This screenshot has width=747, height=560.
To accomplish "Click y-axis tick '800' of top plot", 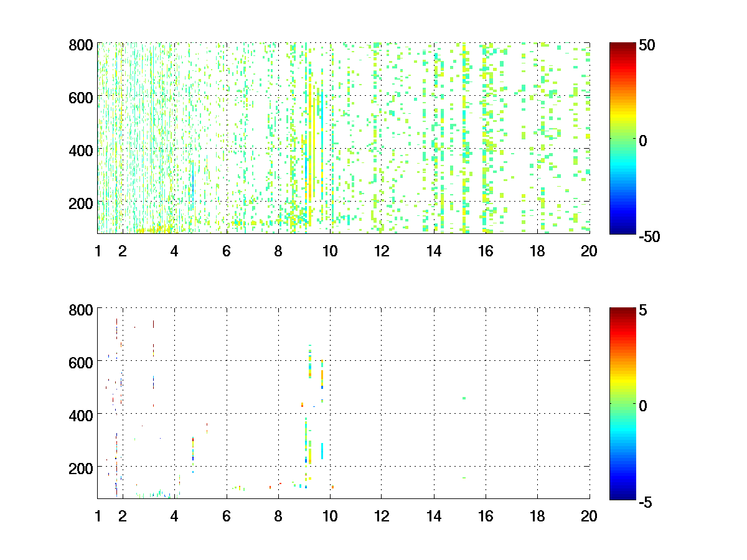I will (81, 45).
